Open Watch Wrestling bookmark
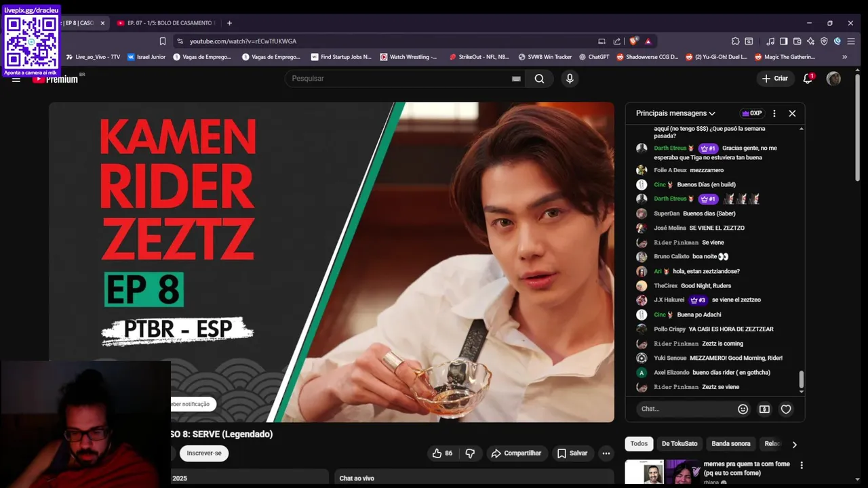 (409, 57)
